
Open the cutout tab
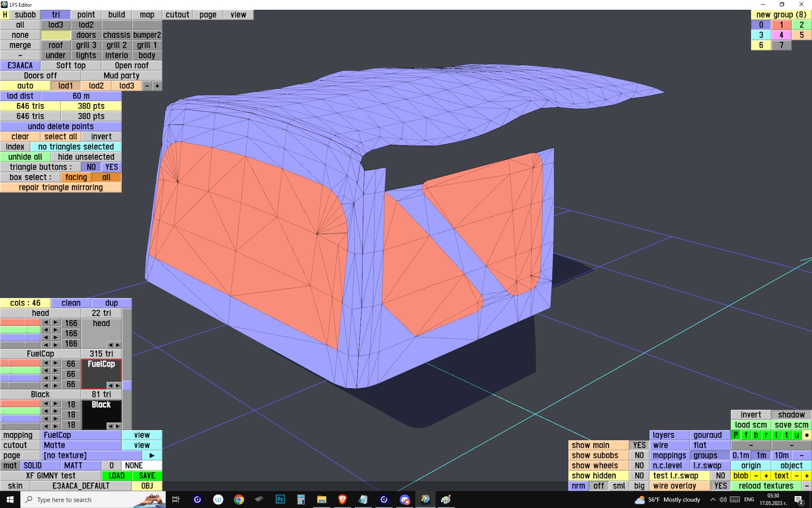pos(177,15)
